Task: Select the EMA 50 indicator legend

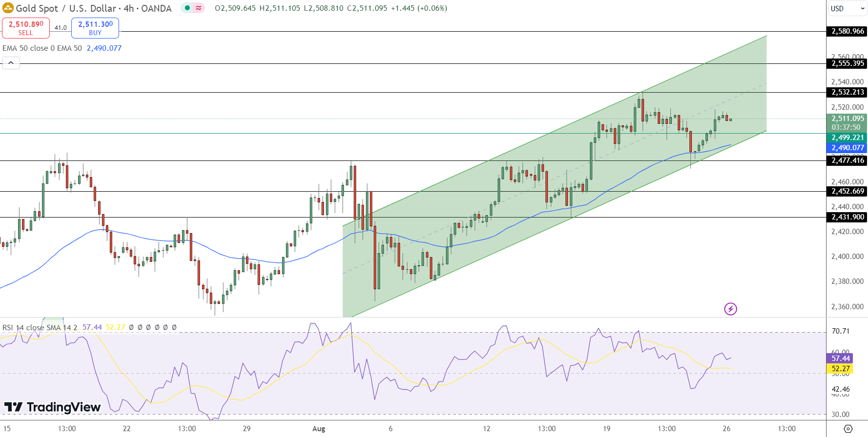Action: coord(42,48)
